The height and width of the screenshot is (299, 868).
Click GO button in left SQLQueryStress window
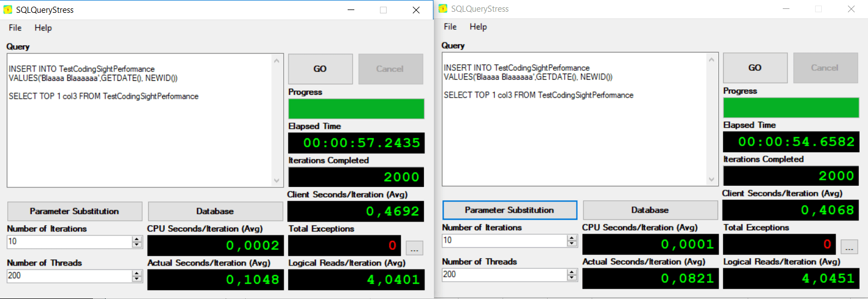click(320, 69)
